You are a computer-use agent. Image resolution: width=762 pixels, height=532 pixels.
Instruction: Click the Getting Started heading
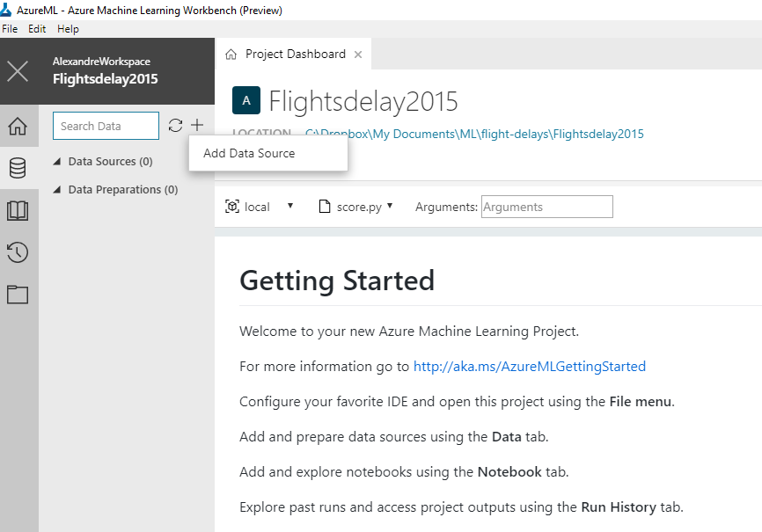[337, 281]
